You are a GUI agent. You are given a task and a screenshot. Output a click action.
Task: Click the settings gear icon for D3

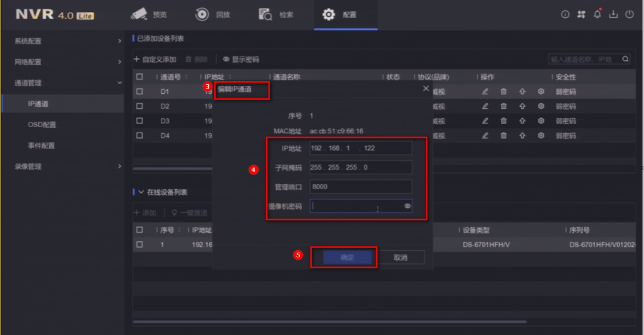[541, 121]
